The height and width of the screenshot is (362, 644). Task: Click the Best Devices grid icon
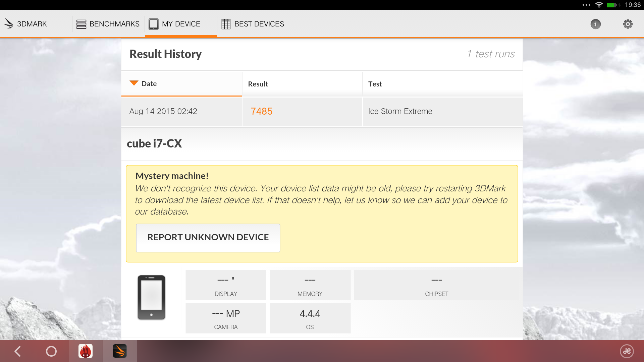[x=226, y=24]
